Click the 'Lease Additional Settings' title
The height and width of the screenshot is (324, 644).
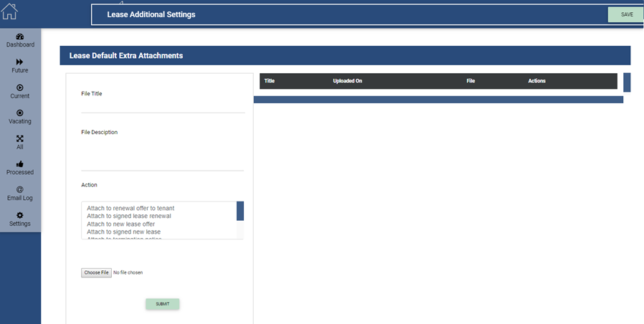151,14
